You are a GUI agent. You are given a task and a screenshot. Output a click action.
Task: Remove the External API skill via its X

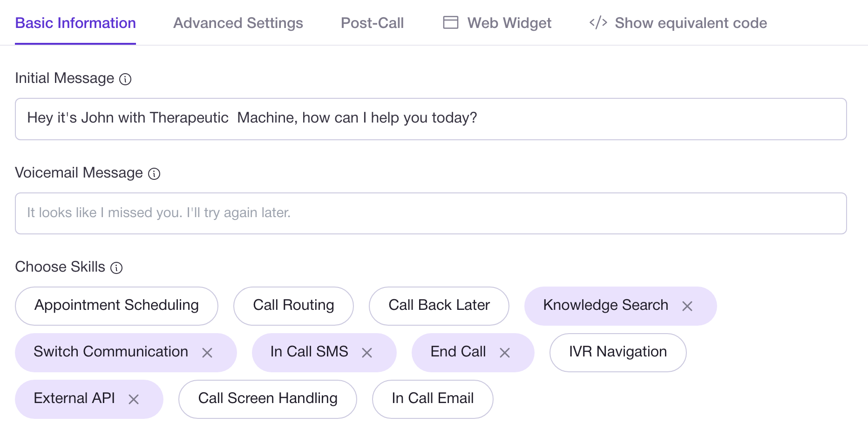pyautogui.click(x=134, y=399)
